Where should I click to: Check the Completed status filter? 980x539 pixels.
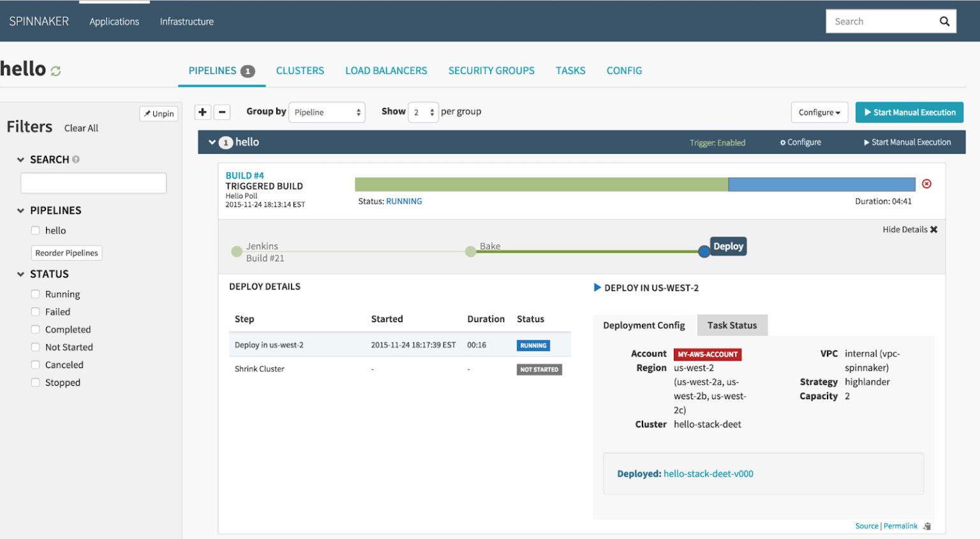coord(35,329)
